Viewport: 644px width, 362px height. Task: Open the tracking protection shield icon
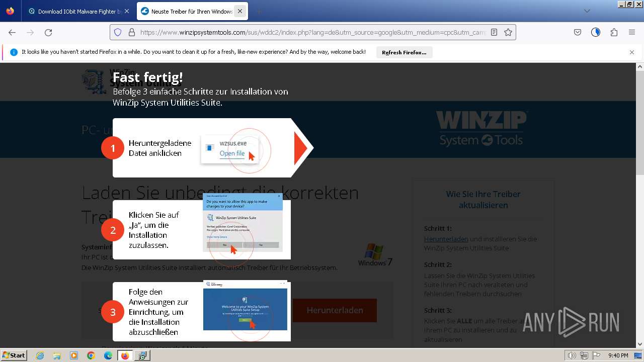tap(118, 32)
